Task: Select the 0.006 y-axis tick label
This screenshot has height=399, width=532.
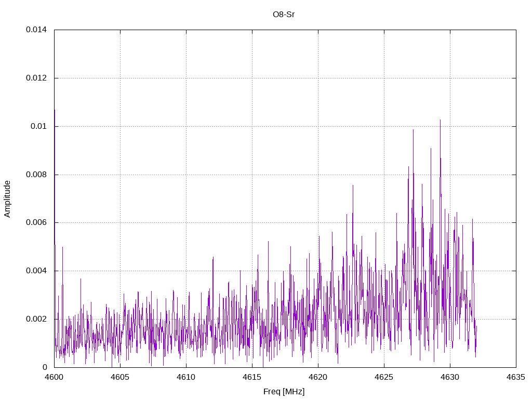Action: pyautogui.click(x=36, y=222)
